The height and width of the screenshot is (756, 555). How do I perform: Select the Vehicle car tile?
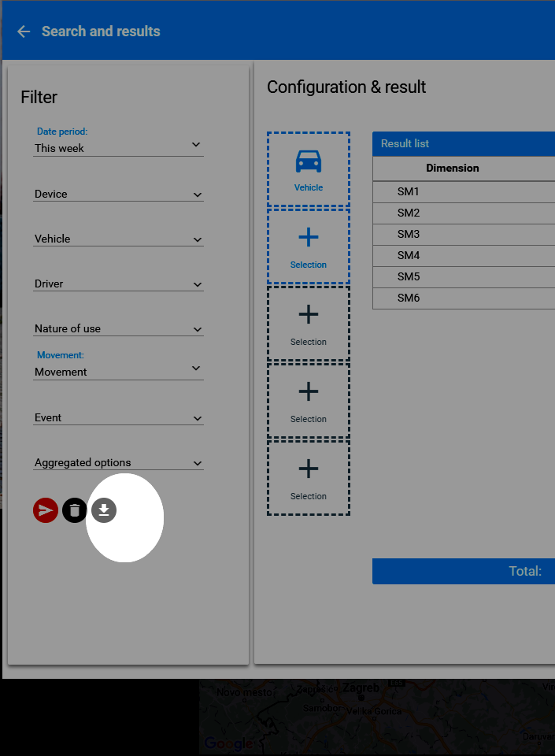[x=309, y=169]
